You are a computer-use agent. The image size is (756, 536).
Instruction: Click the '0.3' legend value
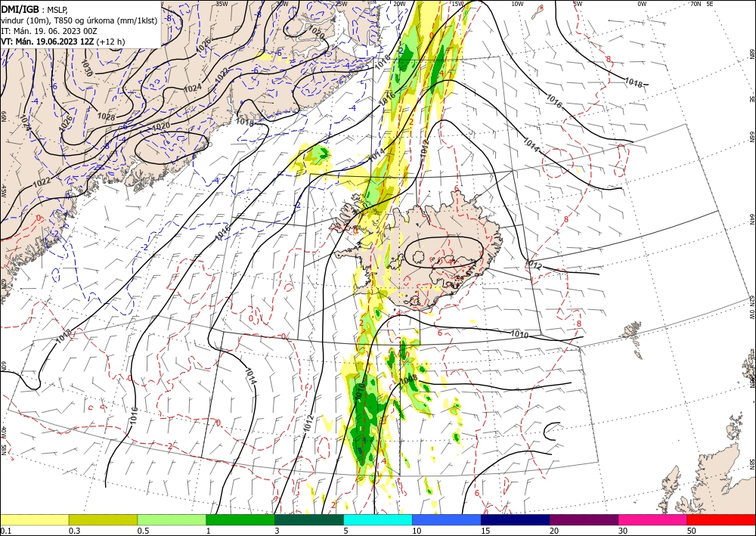[75, 531]
